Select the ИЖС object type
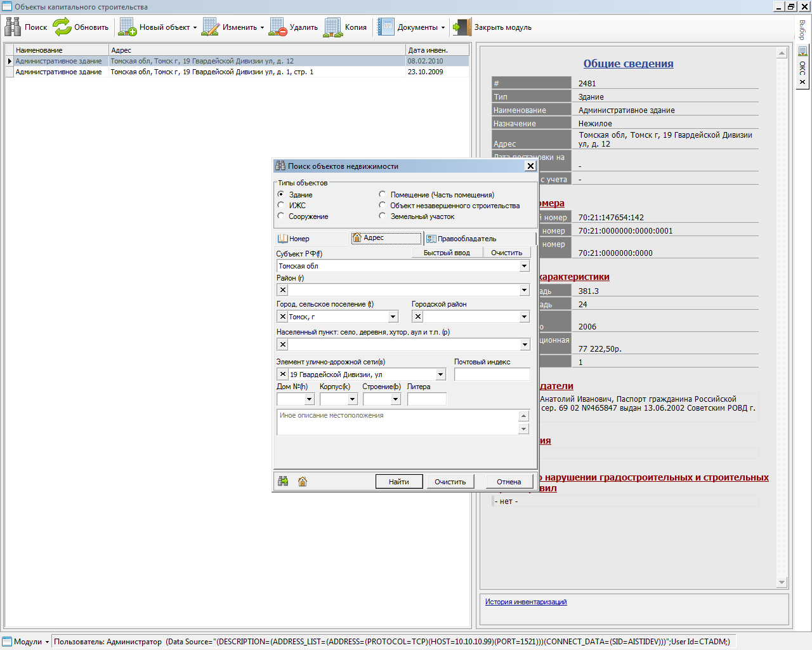Viewport: 812px width, 650px height. tap(281, 205)
